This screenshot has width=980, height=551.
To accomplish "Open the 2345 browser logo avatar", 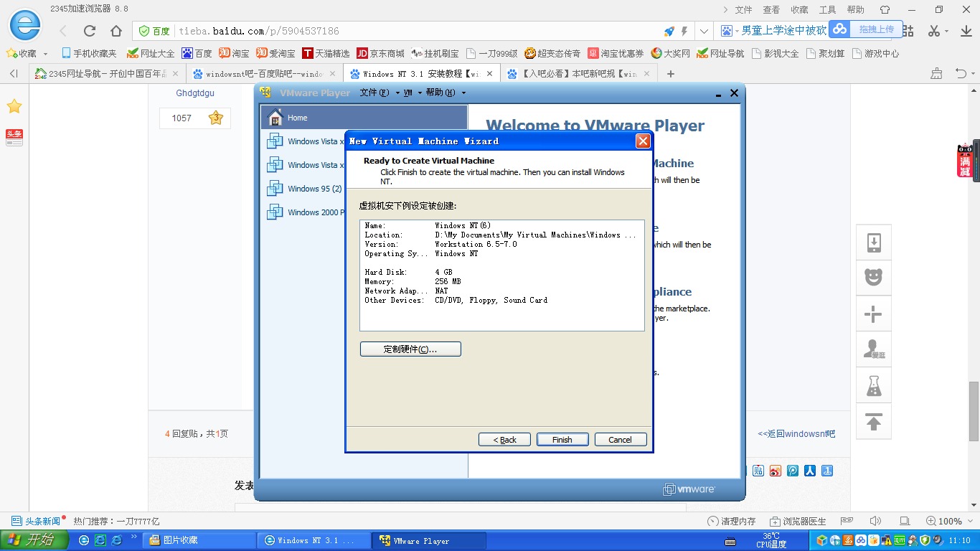I will [25, 27].
